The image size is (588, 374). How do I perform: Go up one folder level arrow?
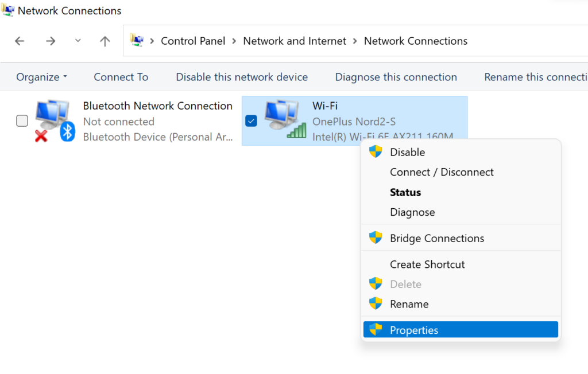pos(105,41)
